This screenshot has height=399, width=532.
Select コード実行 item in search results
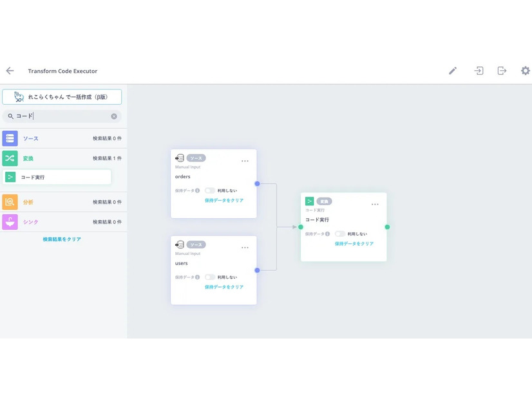(57, 177)
